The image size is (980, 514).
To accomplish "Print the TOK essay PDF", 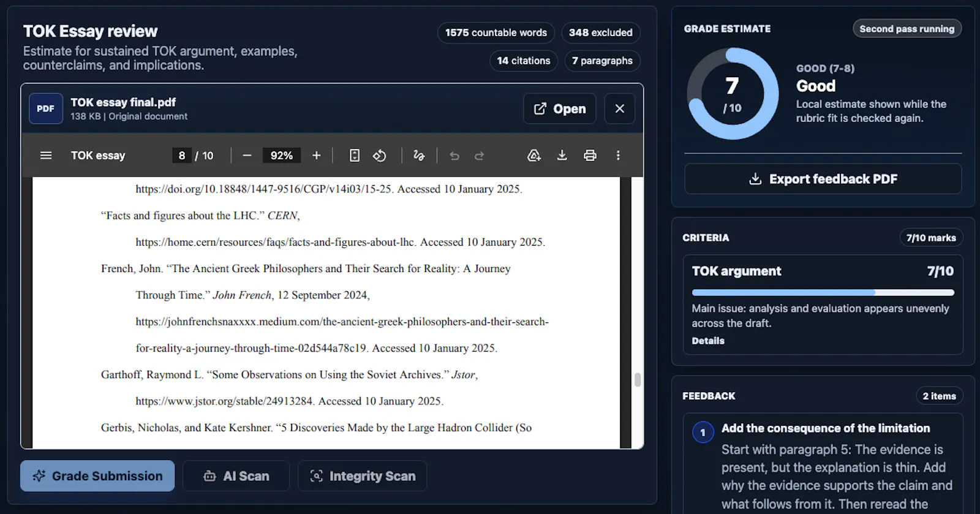I will click(x=590, y=156).
